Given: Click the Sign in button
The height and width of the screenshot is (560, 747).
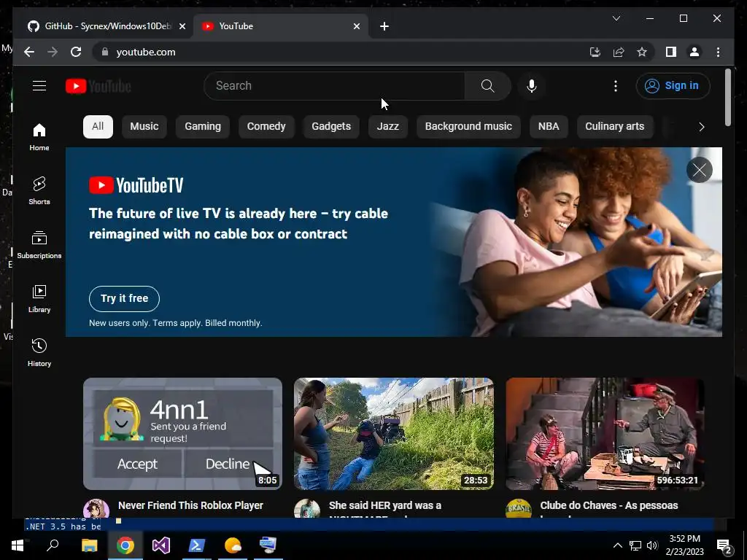Looking at the screenshot, I should point(673,86).
